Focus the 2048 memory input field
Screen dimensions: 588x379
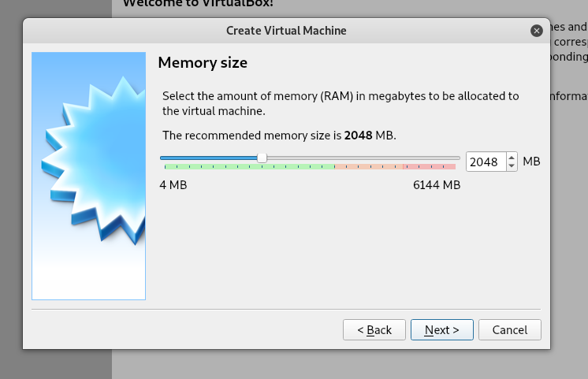485,162
